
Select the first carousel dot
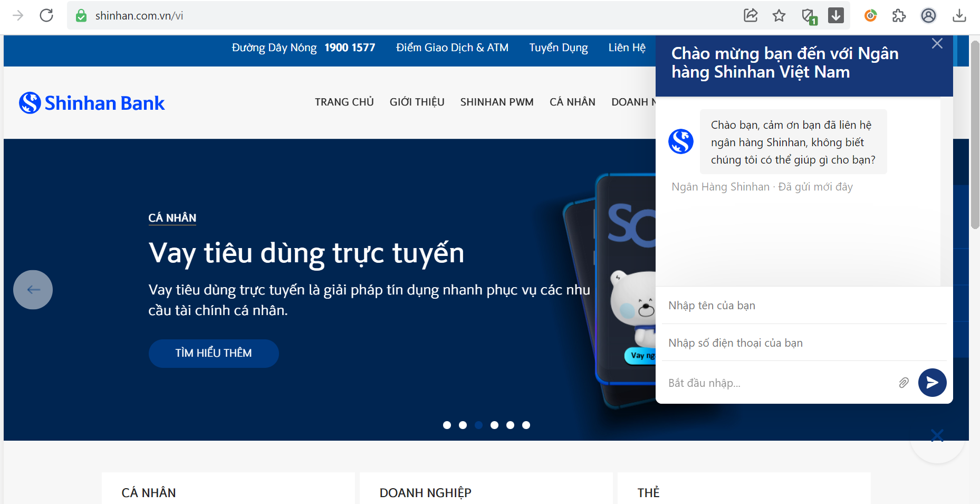click(447, 425)
